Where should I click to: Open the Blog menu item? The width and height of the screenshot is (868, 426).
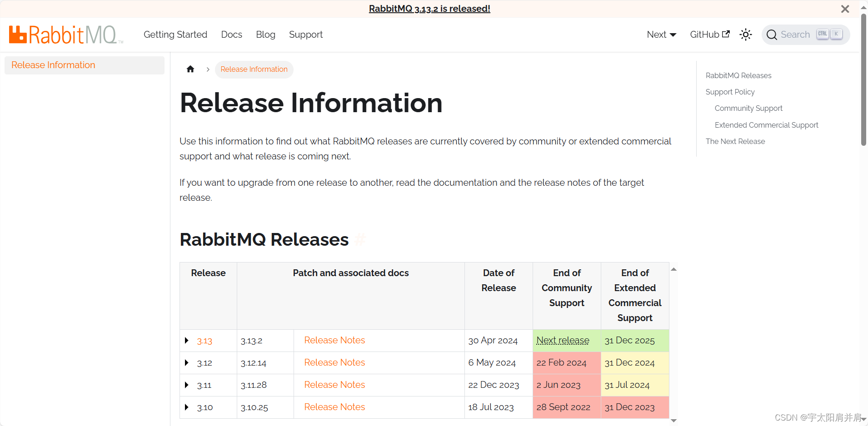pos(265,35)
